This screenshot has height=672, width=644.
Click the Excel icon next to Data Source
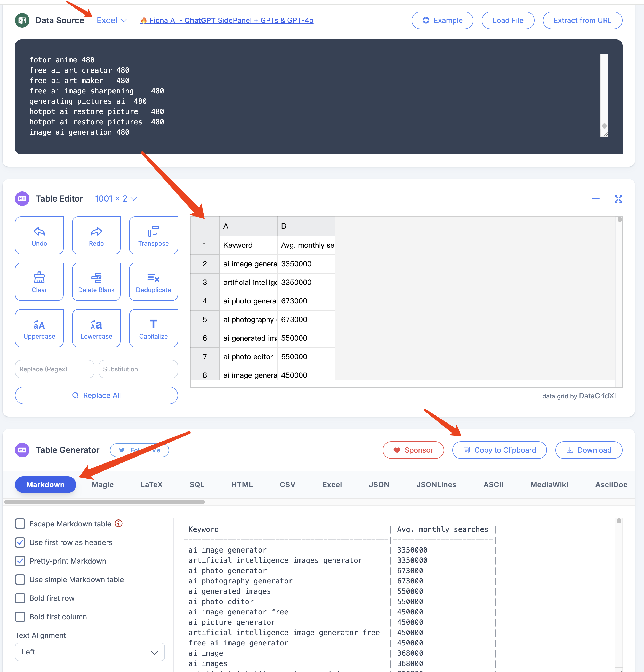coord(22,20)
